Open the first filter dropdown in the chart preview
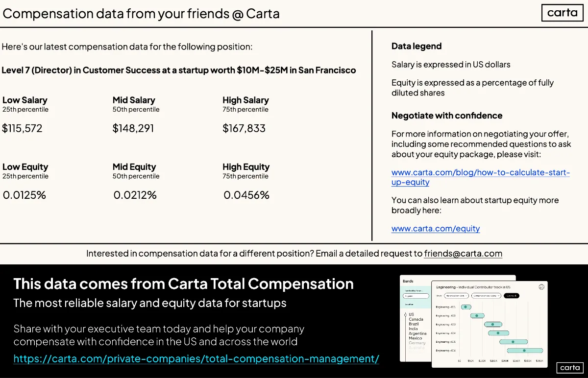 pos(456,296)
